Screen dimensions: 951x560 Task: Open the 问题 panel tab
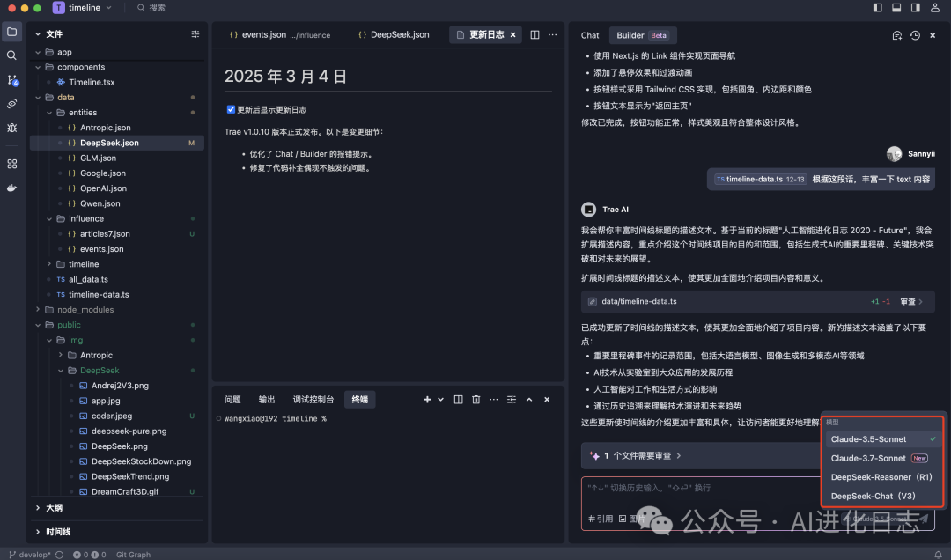(232, 399)
